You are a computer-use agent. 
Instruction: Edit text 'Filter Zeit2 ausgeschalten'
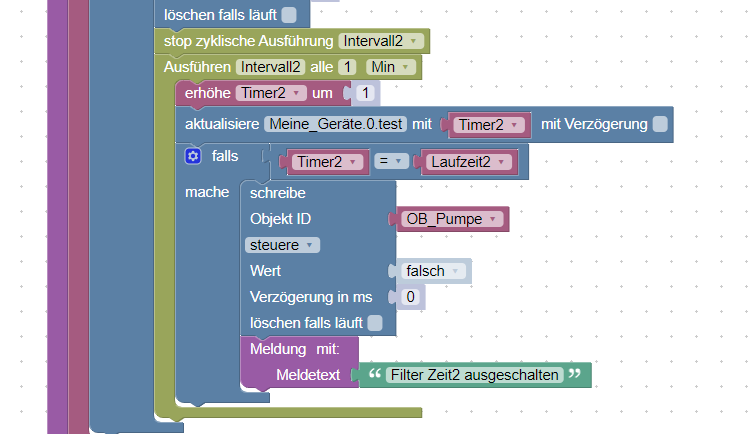tap(474, 375)
